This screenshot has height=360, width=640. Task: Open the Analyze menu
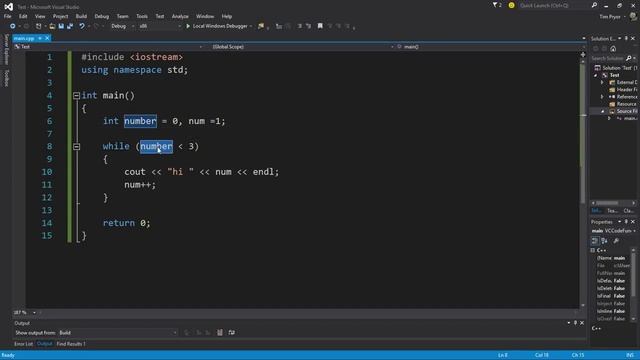pyautogui.click(x=180, y=16)
